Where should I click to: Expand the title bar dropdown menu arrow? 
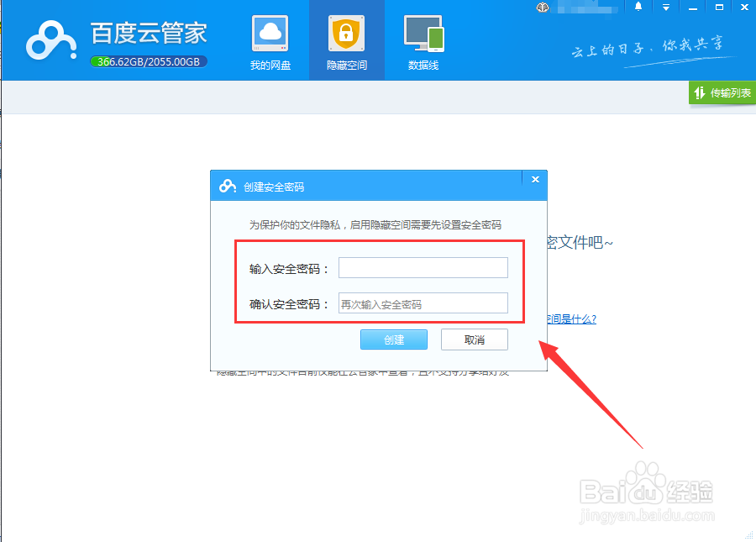[666, 8]
